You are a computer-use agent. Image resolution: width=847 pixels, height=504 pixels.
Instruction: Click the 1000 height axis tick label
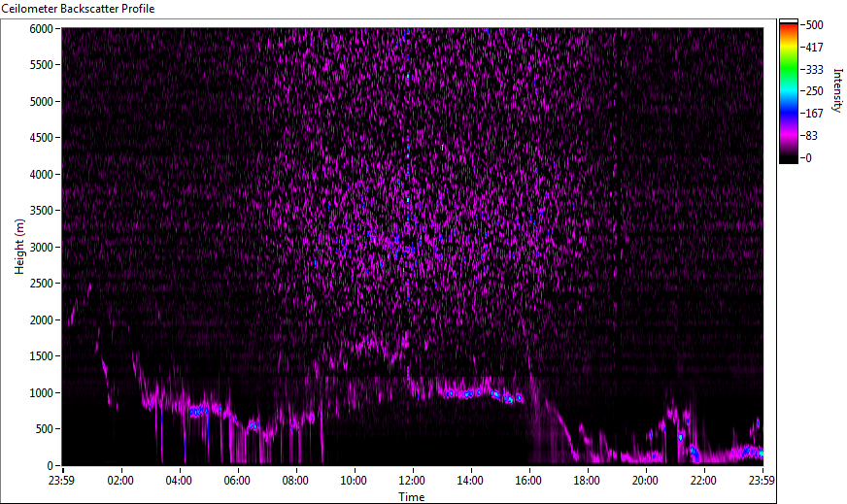(41, 393)
